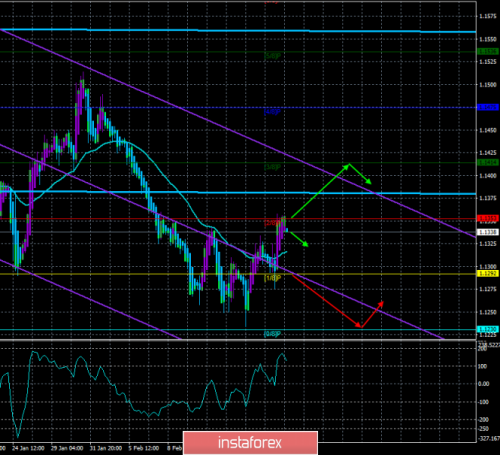Screen dimensions: 500x455
Task: Select the indicator 100 scale label
Action: (x=483, y=366)
